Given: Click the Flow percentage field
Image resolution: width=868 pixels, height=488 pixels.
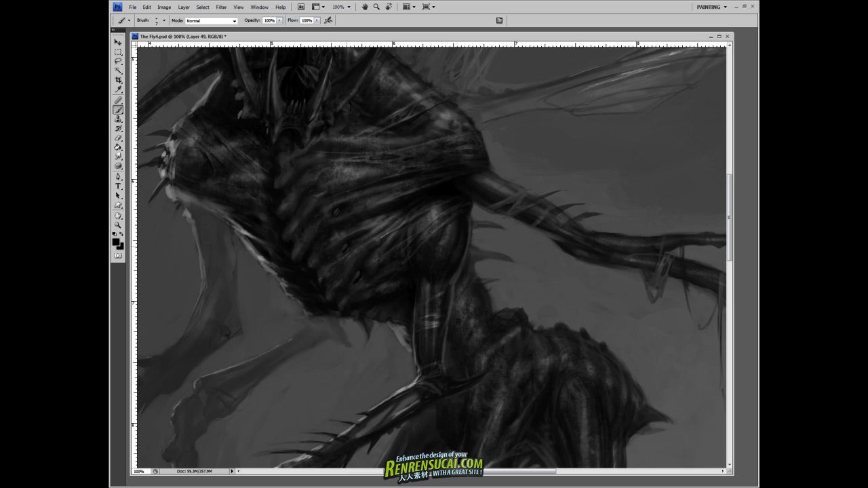Looking at the screenshot, I should [307, 20].
